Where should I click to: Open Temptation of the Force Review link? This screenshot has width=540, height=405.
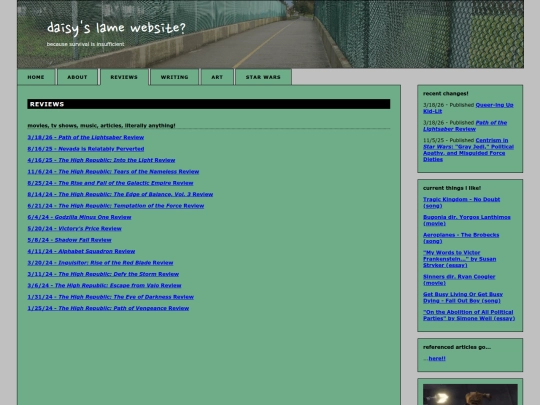click(x=116, y=206)
